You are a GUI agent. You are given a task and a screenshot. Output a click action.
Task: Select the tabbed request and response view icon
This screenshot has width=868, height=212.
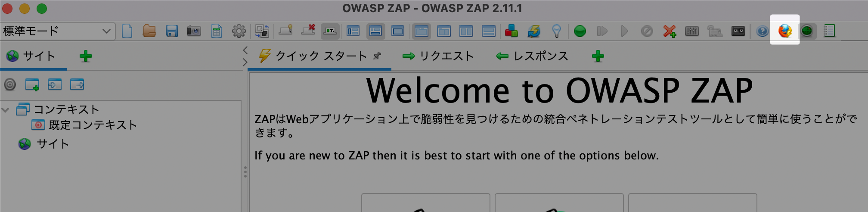click(x=422, y=31)
